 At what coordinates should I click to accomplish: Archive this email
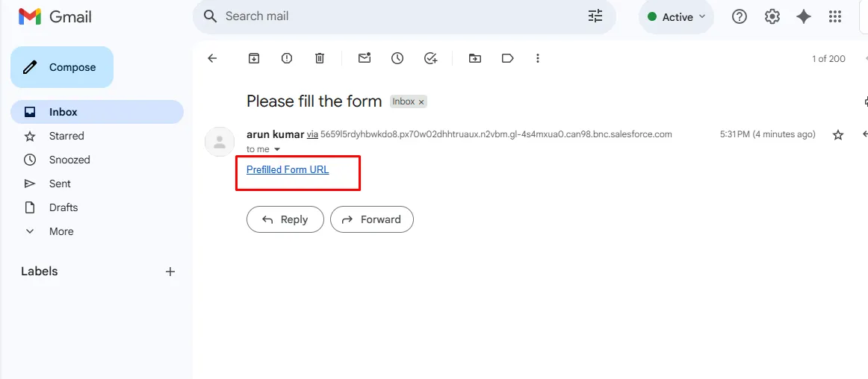[254, 58]
